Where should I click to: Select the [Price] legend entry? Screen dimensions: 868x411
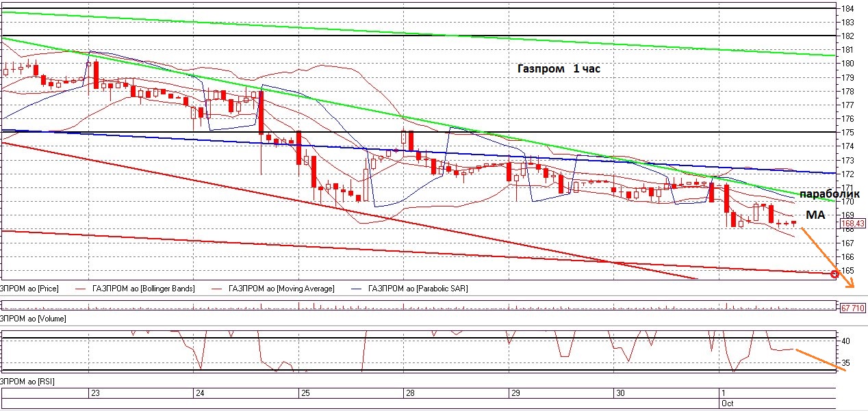(x=29, y=289)
